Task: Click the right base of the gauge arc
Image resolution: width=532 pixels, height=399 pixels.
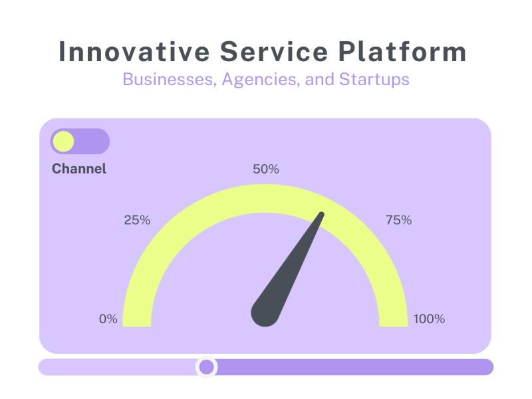Action: tap(394, 319)
